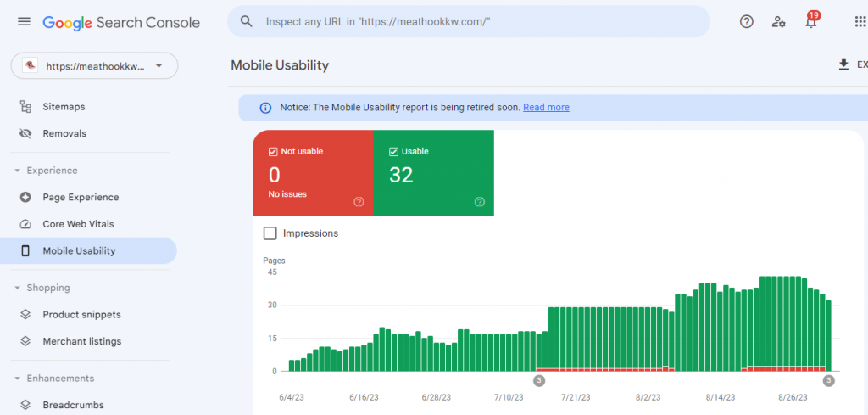Screen dimensions: 868x415
Task: Collapse the Experience section
Action: point(17,171)
